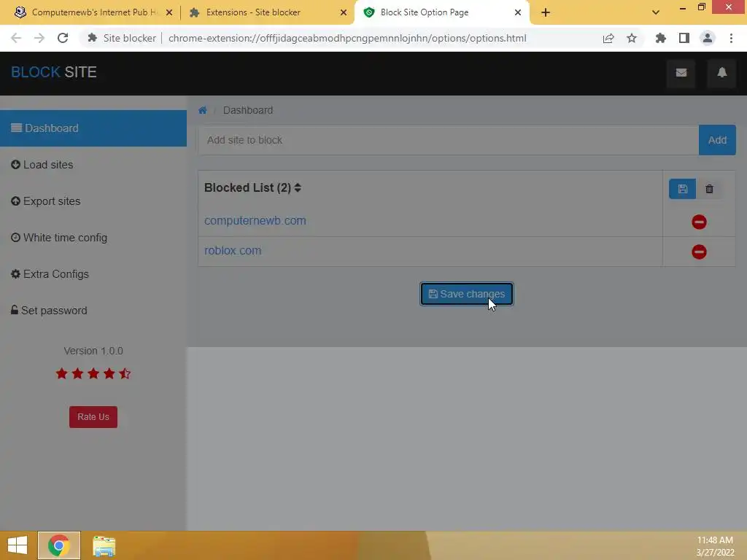Viewport: 747px width, 560px height.
Task: Open Set password in sidebar
Action: [x=93, y=311]
